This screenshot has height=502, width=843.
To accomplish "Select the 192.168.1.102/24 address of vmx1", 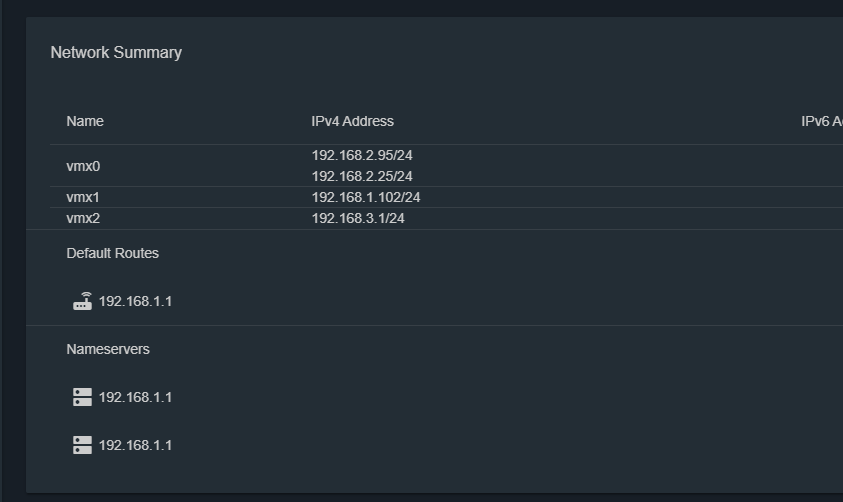I will click(366, 197).
